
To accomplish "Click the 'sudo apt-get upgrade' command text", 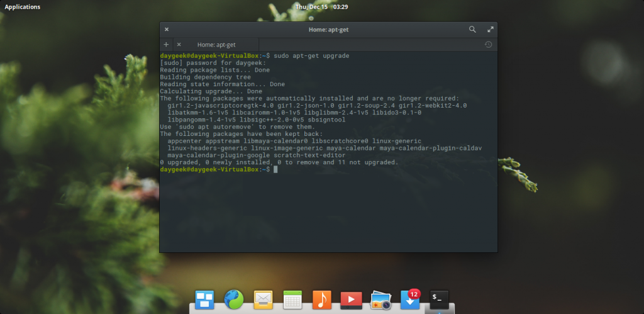I will (311, 56).
